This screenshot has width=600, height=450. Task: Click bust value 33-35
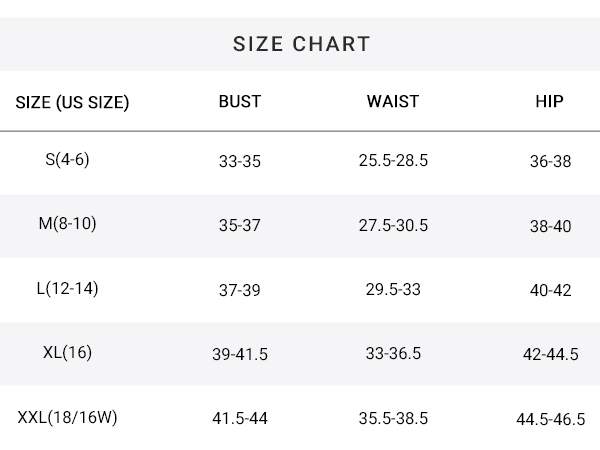[240, 161]
